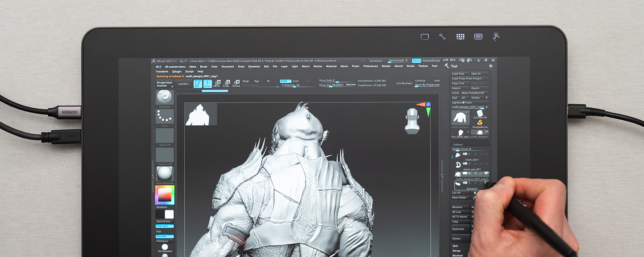Open the Alpha Off slot
The width and height of the screenshot is (644, 257).
[x=165, y=135]
